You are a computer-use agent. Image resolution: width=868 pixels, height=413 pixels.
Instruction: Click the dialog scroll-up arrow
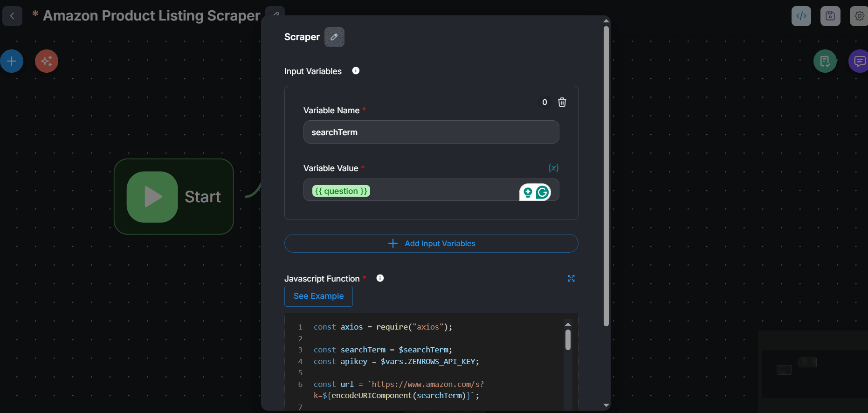click(606, 21)
